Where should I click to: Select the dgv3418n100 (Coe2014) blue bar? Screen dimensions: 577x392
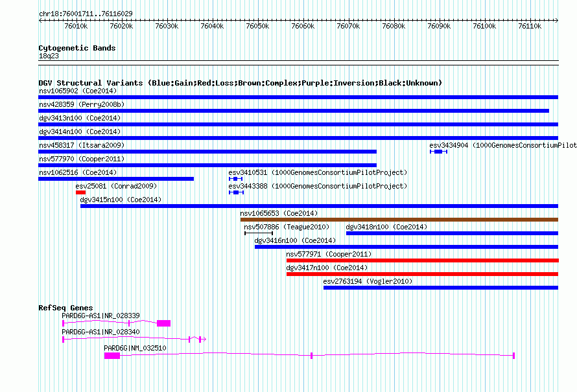(x=453, y=233)
